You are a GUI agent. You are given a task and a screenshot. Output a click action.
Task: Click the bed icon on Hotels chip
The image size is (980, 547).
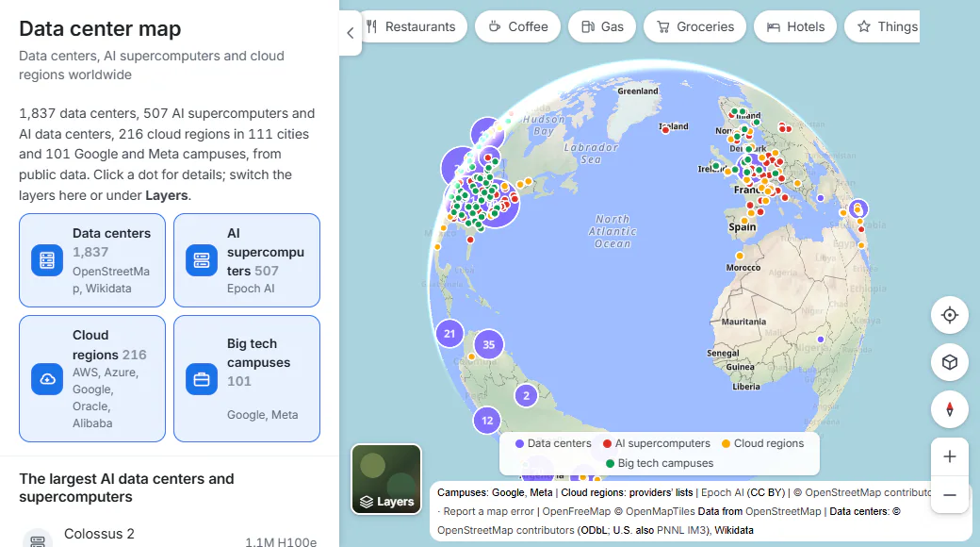pos(773,27)
